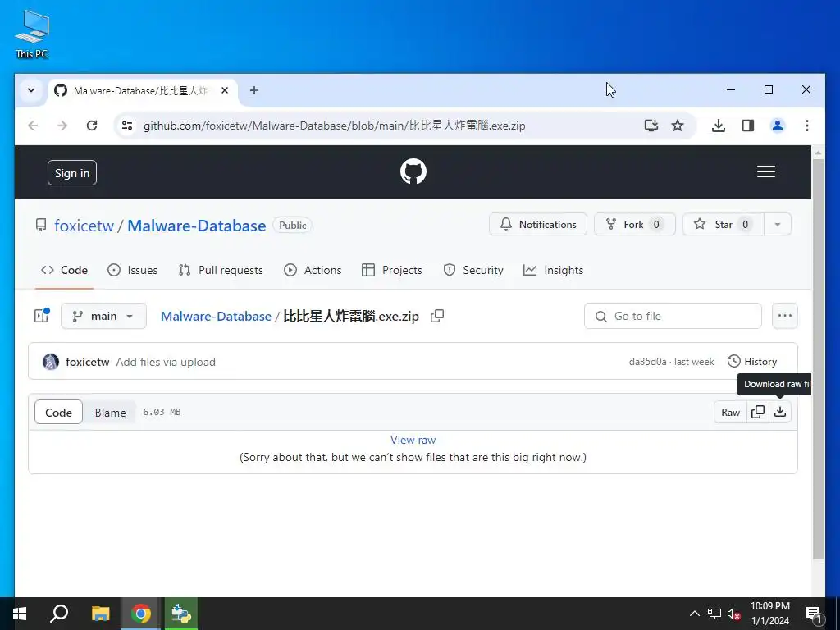
Task: Switch to Code view toggle
Action: pos(58,412)
